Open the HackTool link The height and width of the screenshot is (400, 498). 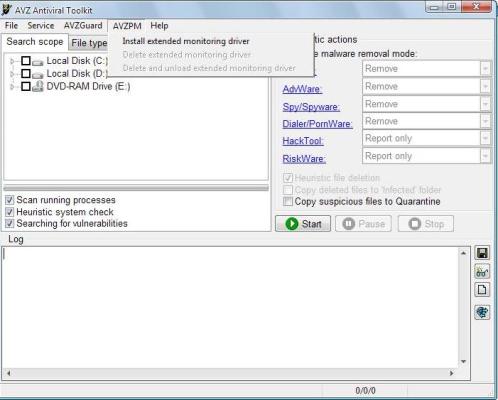tap(303, 141)
